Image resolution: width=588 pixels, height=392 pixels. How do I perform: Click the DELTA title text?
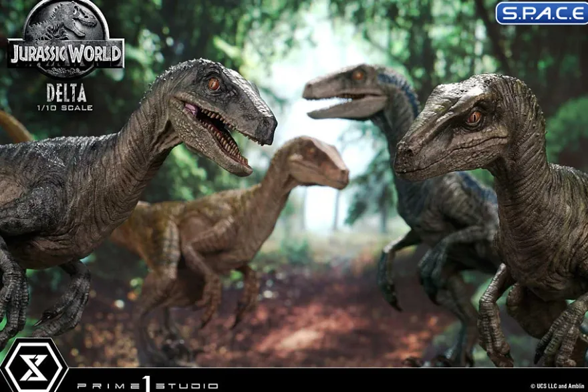66,93
